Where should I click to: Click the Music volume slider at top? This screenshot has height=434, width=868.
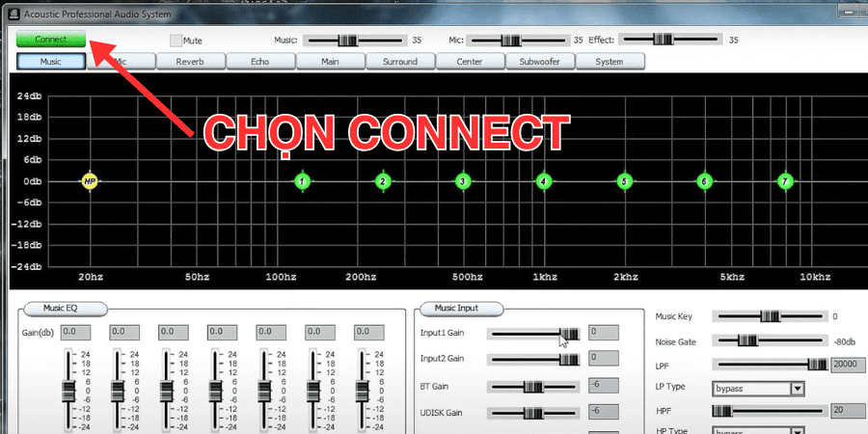[354, 40]
